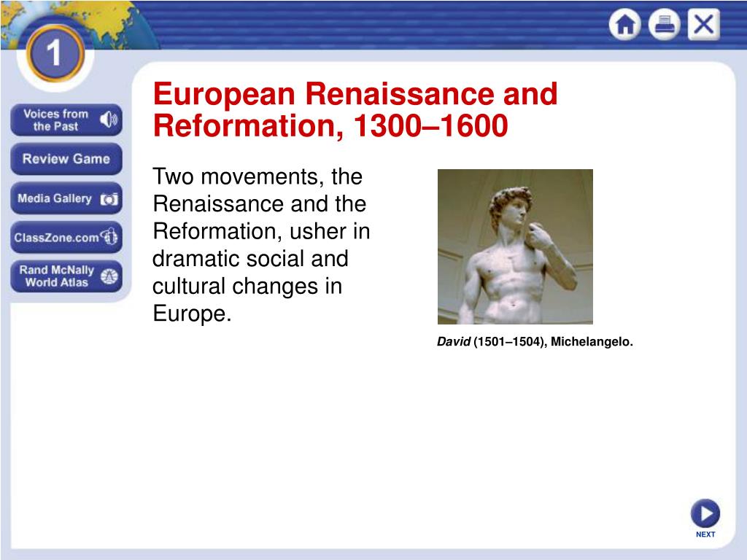This screenshot has height=560, width=747.
Task: Close the presentation with the X icon
Action: coord(704,24)
